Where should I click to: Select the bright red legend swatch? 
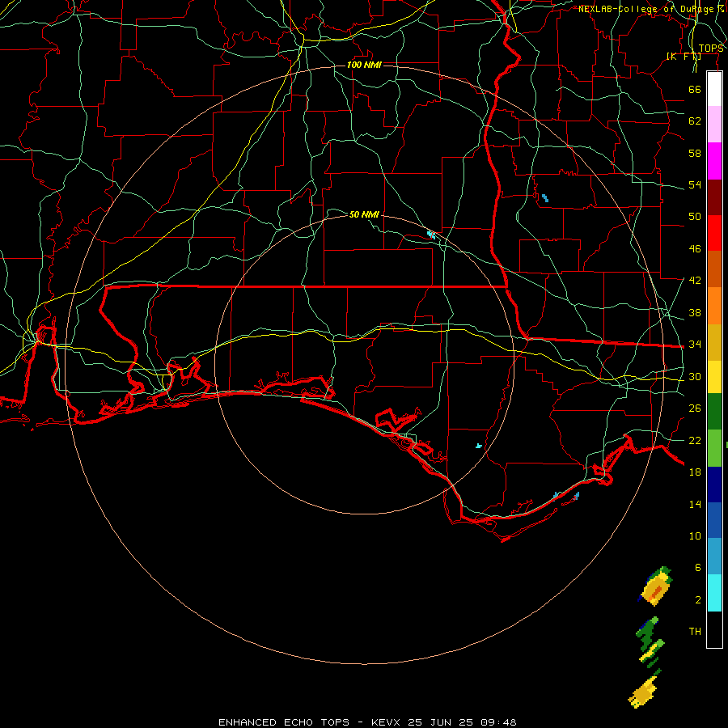[x=714, y=233]
